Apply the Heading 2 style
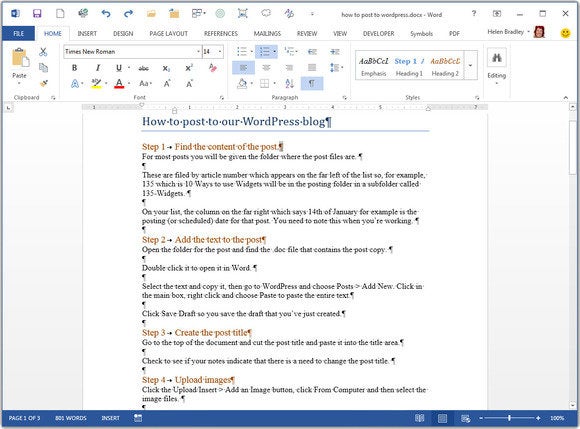580x429 pixels. tap(445, 67)
